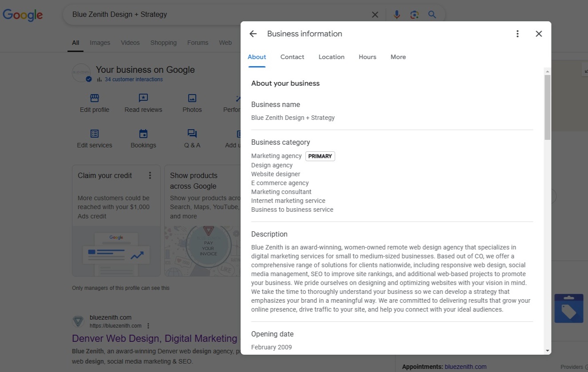Click the https://bluezenith.com URL text

pos(115,326)
